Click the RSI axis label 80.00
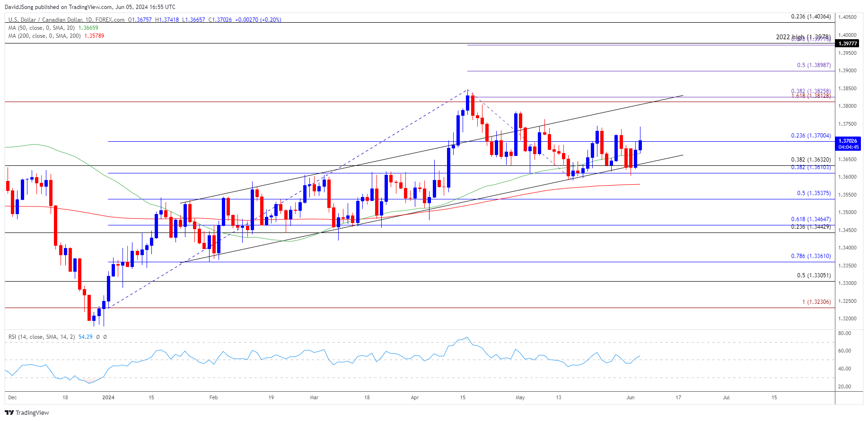This screenshot has width=868, height=421. coord(844,333)
